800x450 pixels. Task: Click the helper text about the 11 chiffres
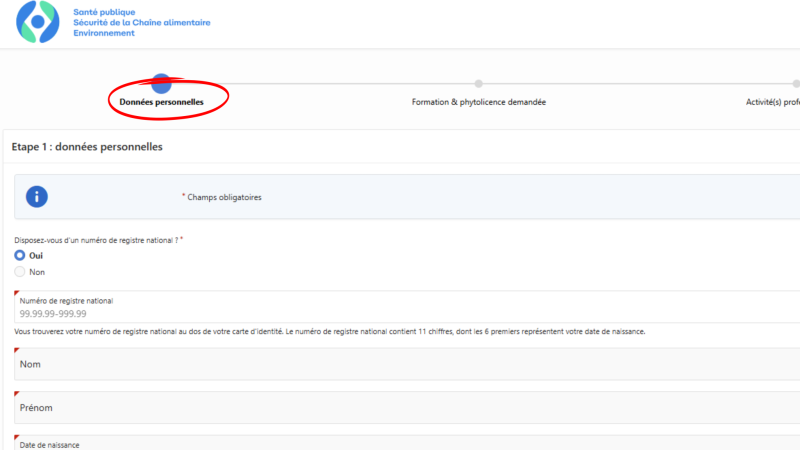click(330, 331)
